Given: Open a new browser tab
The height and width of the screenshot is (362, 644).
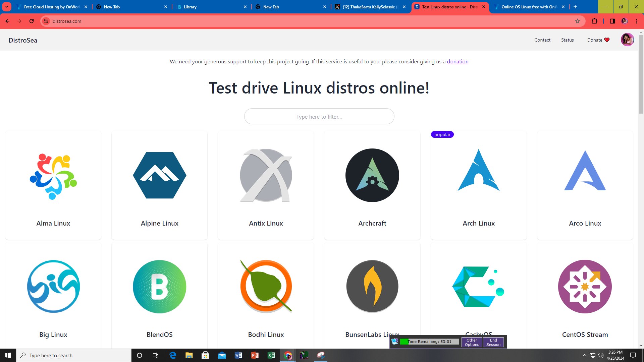Looking at the screenshot, I should [x=575, y=7].
